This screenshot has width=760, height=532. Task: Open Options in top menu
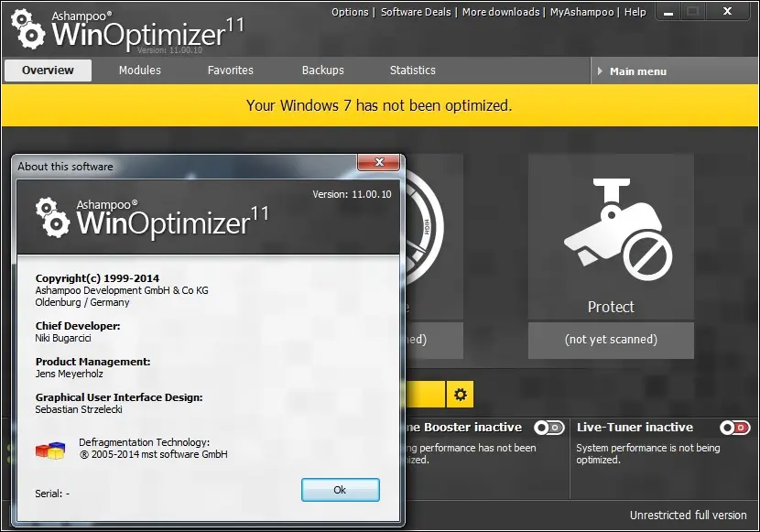coord(350,12)
